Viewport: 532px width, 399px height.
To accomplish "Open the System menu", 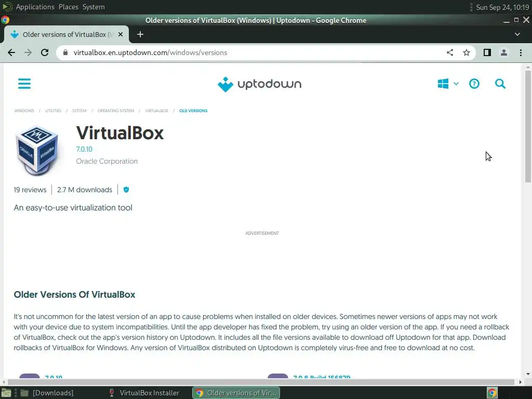I will (94, 7).
